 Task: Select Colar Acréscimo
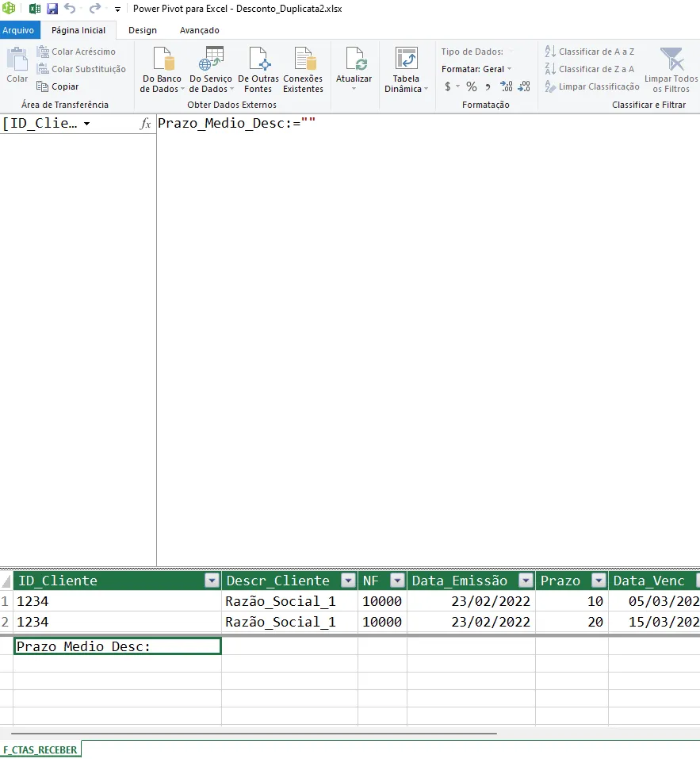coord(76,52)
